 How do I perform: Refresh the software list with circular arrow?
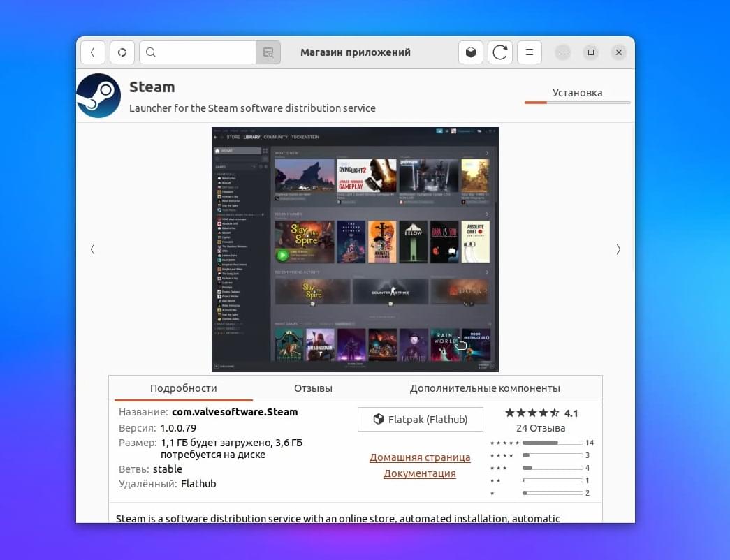500,52
